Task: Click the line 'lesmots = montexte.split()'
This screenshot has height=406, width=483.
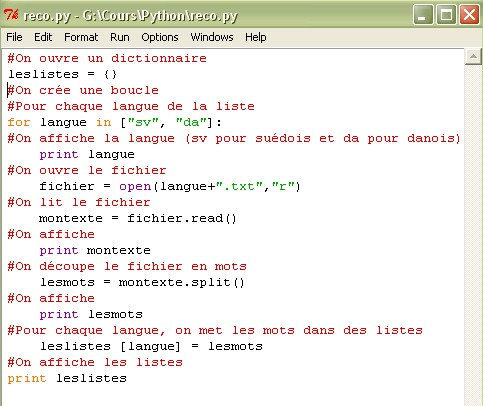Action: (x=142, y=282)
